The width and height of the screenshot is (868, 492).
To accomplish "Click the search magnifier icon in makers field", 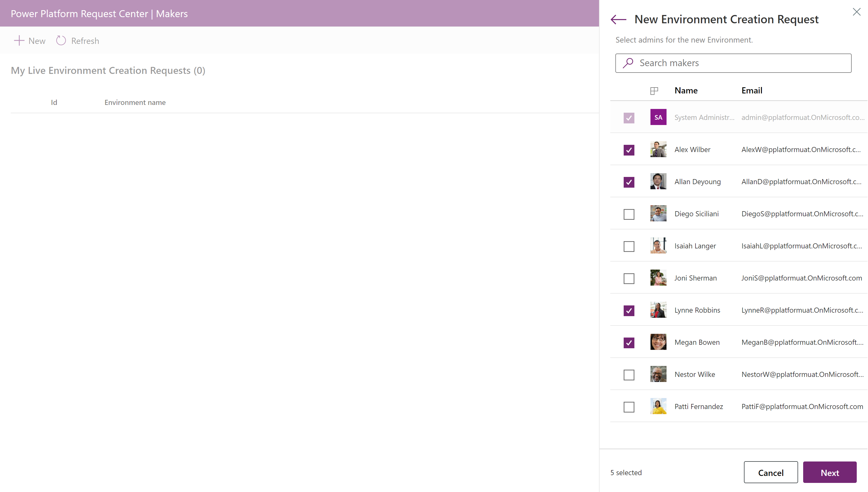I will pos(628,63).
